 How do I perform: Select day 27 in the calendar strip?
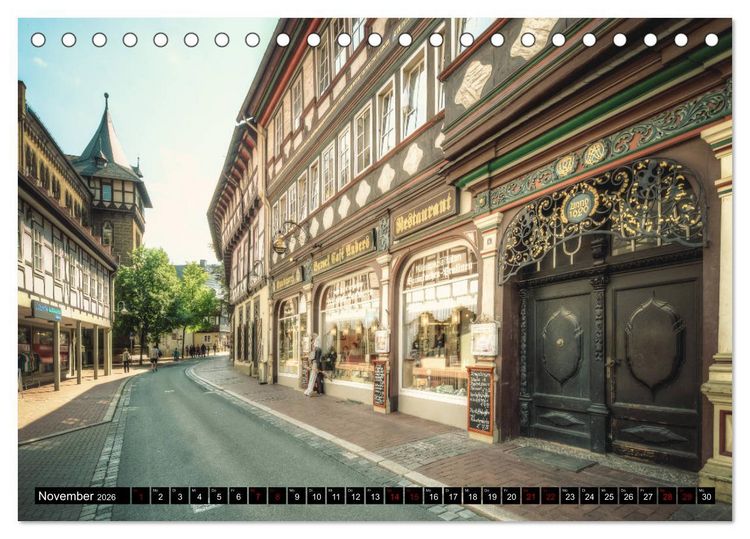pyautogui.click(x=648, y=495)
